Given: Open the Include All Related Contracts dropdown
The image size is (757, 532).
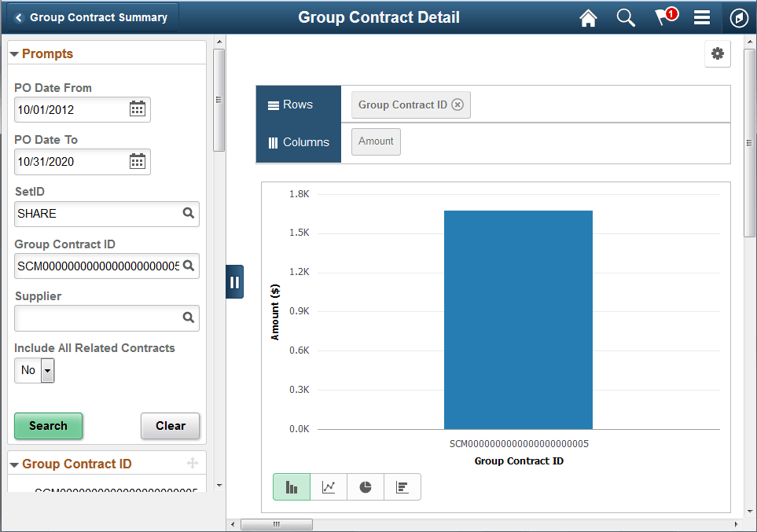Looking at the screenshot, I should [x=46, y=370].
